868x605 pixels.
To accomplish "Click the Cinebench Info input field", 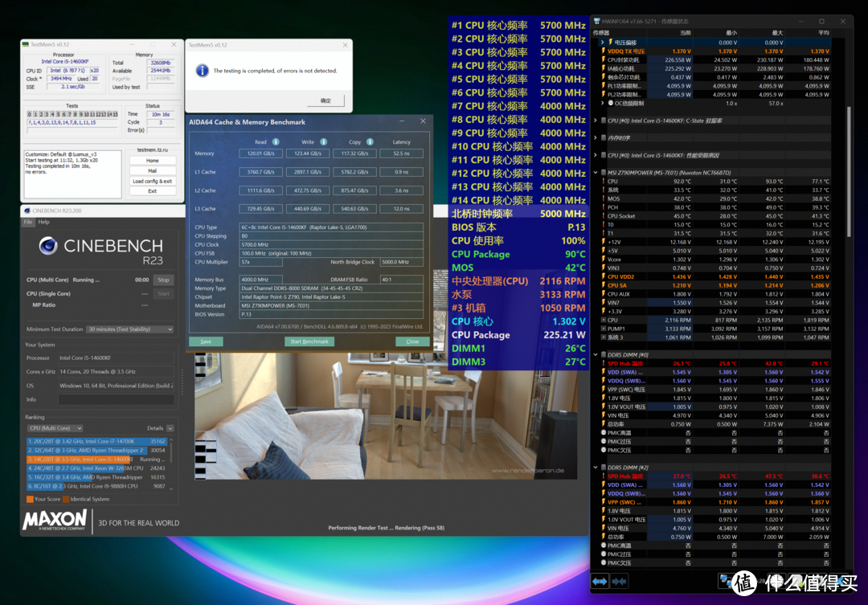I will tap(117, 399).
